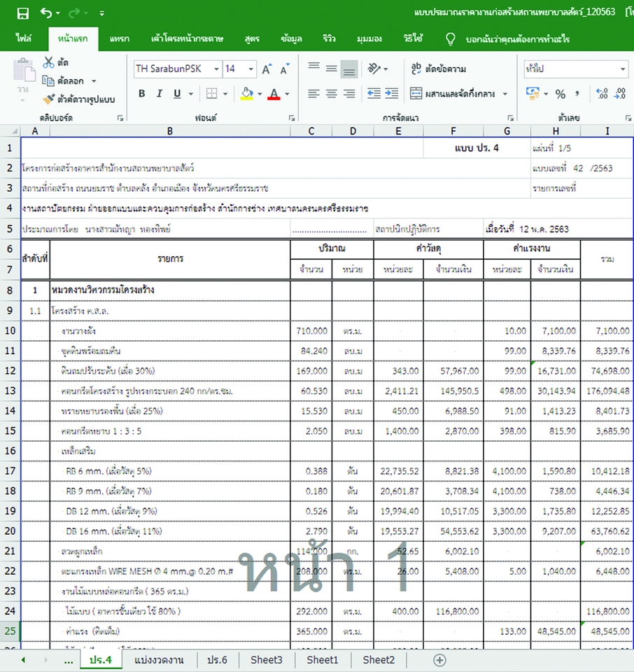Apply red font color
Image resolution: width=634 pixels, height=672 pixels.
(274, 93)
